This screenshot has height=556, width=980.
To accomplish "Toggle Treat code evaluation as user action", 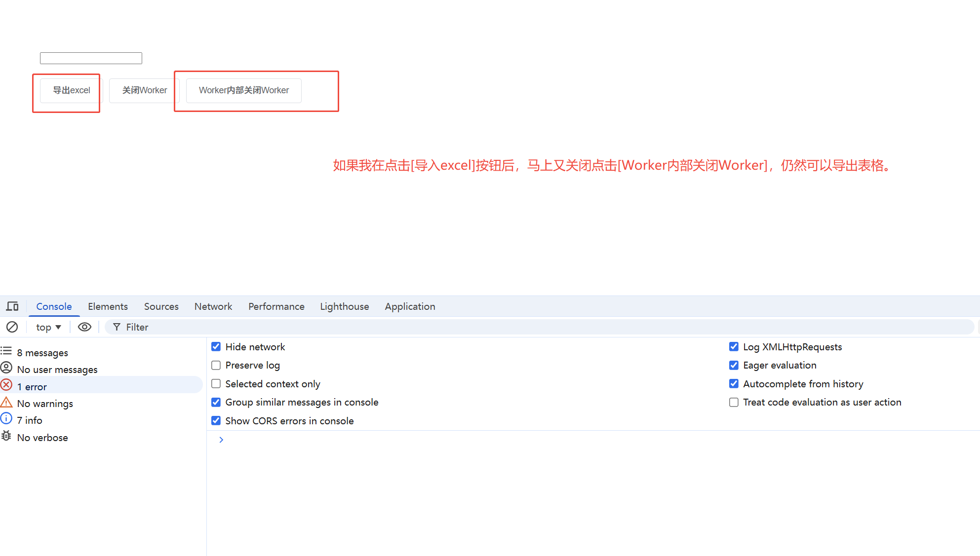I will (734, 402).
